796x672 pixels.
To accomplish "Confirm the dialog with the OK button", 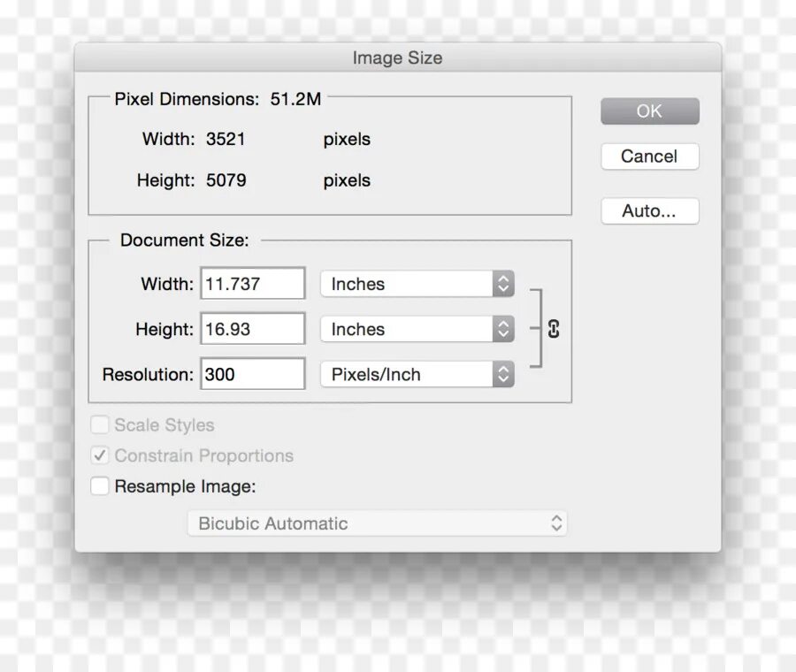I will [x=649, y=111].
